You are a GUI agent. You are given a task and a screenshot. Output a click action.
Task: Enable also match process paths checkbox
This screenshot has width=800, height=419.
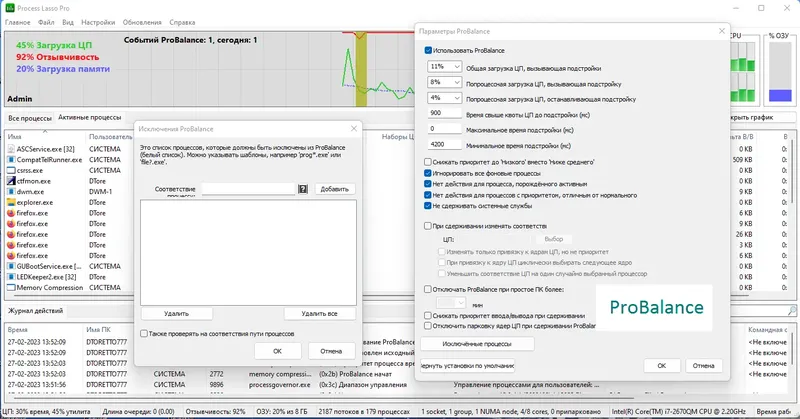pyautogui.click(x=144, y=333)
